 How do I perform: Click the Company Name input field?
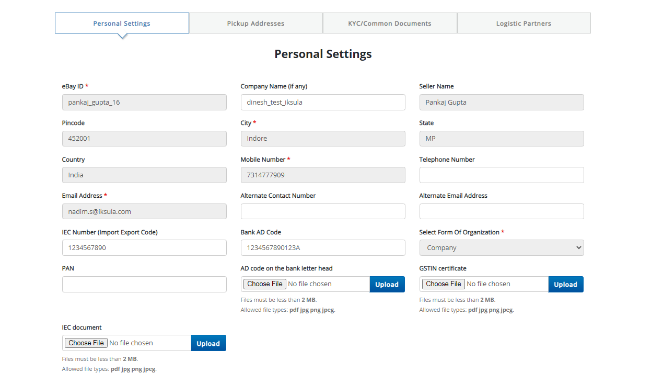tap(323, 102)
